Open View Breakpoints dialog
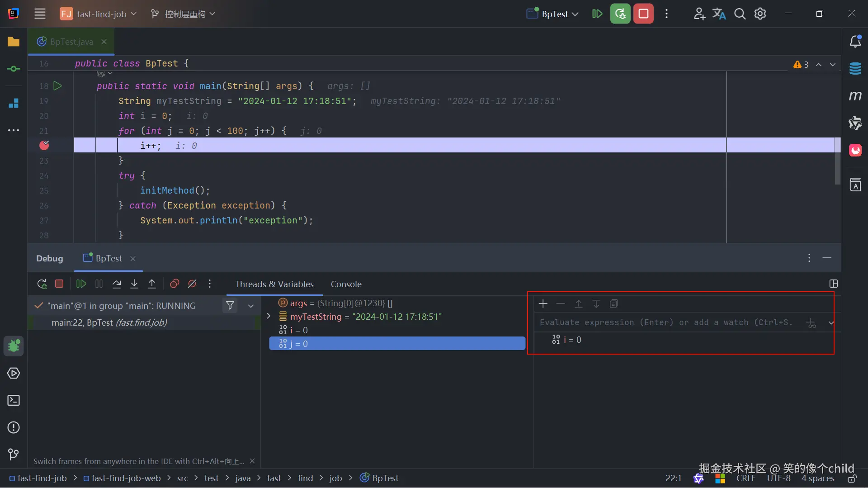Image resolution: width=868 pixels, height=488 pixels. point(175,284)
